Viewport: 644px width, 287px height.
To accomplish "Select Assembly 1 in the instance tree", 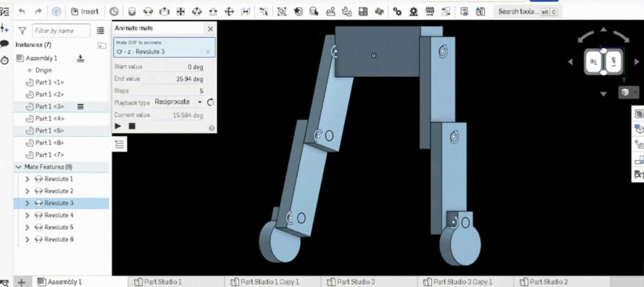I will 41,58.
